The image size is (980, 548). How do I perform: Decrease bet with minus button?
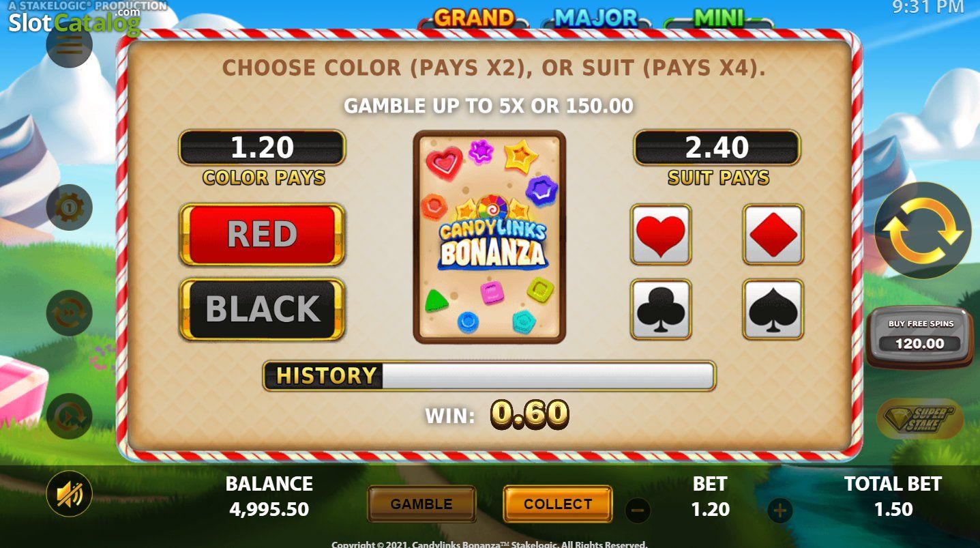pos(638,510)
